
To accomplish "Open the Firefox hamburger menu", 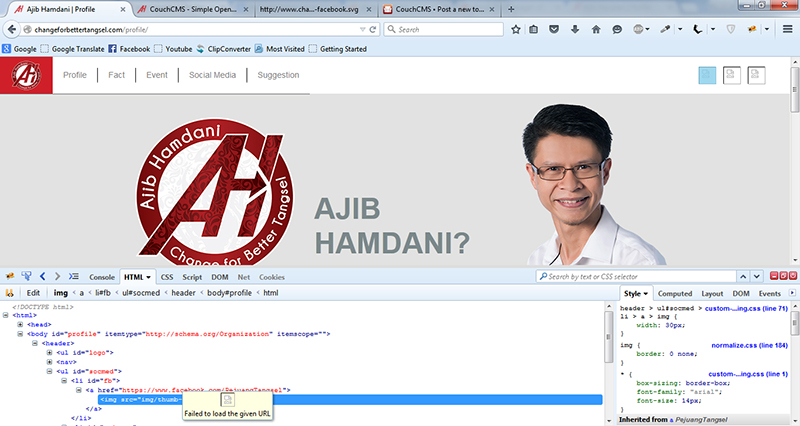I will click(x=788, y=30).
